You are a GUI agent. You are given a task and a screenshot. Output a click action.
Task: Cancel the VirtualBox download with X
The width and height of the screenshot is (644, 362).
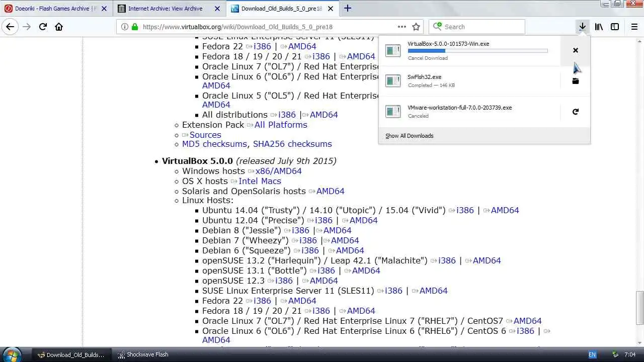point(576,50)
